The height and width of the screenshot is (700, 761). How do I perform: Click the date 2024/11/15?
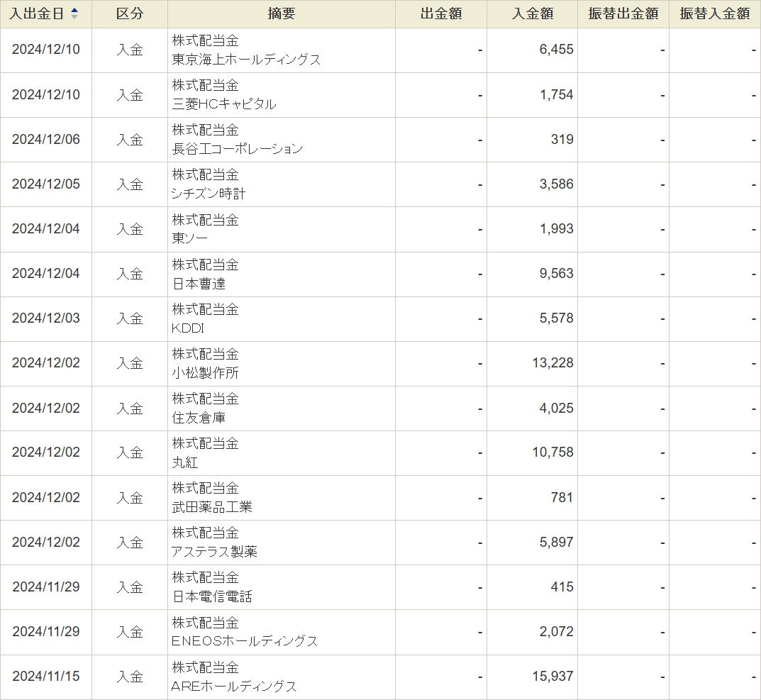pos(45,676)
